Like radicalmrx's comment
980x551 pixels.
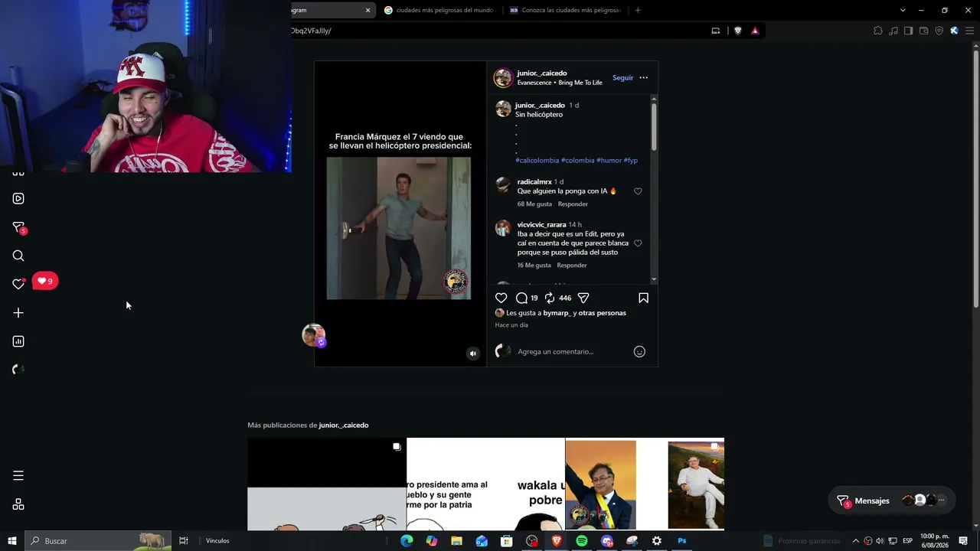pos(638,191)
